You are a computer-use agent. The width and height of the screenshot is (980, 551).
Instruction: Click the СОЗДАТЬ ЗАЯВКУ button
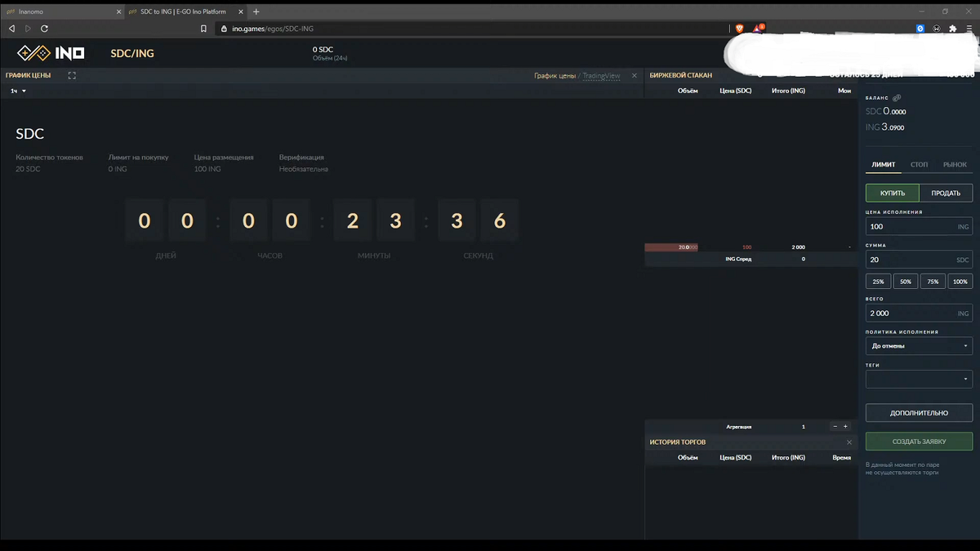[919, 442]
